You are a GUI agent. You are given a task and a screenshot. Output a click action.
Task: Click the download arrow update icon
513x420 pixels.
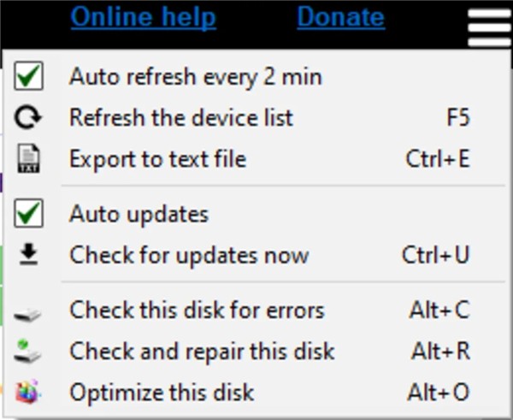coord(28,254)
